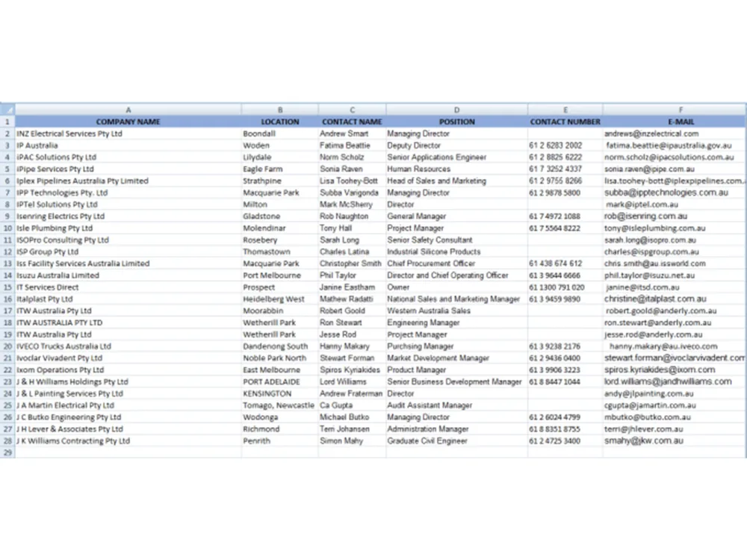Viewport: 747px width, 560px height.
Task: Click phone number 61 1300 791 020
Action: [x=565, y=287]
